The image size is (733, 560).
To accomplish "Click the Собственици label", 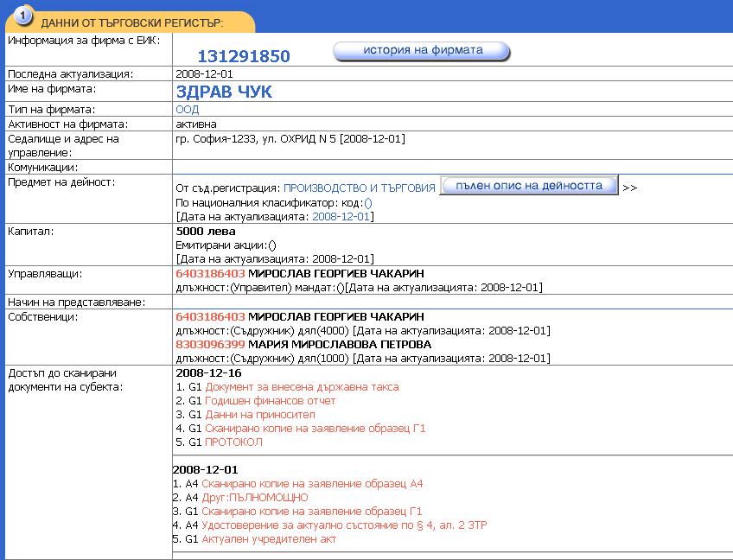I will coord(43,317).
